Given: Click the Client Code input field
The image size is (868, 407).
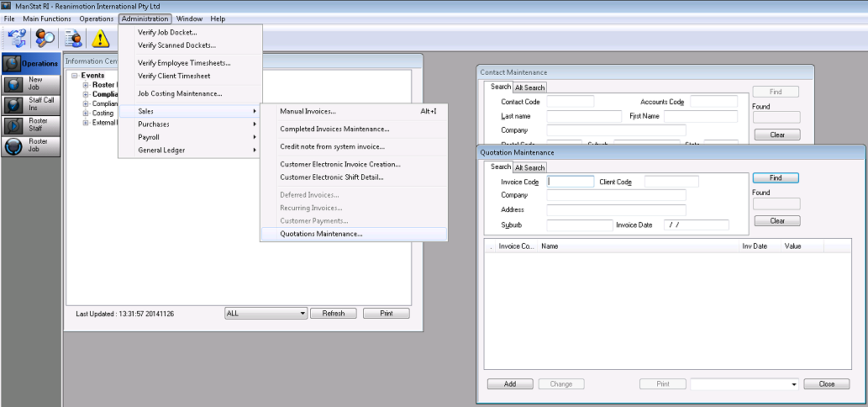Looking at the screenshot, I should click(671, 182).
